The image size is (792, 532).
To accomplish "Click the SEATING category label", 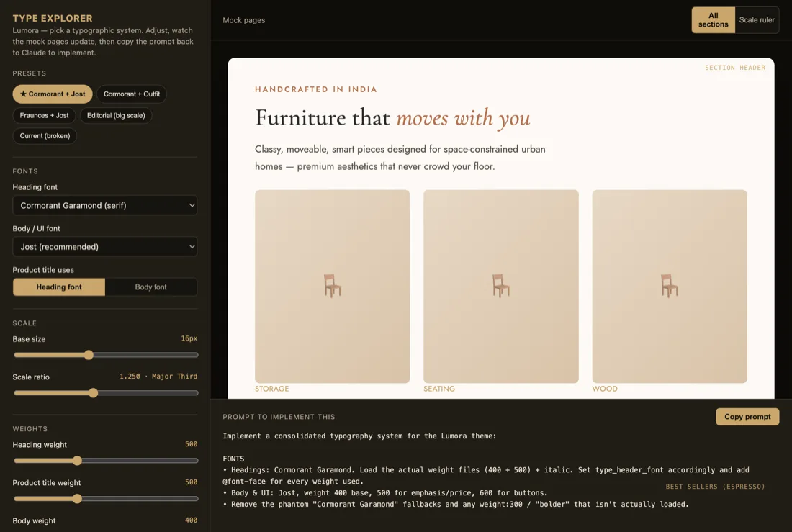I will pyautogui.click(x=439, y=389).
